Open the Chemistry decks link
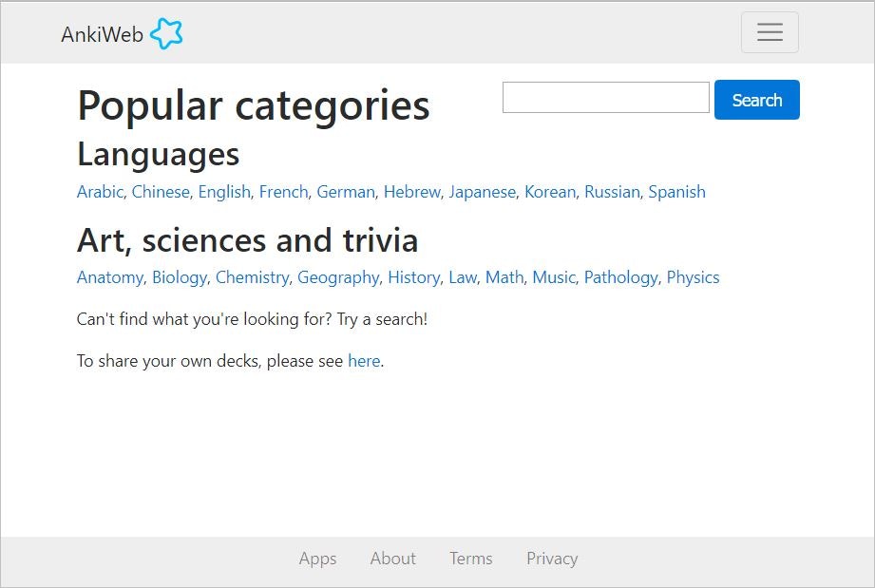Image resolution: width=875 pixels, height=588 pixels. click(252, 277)
